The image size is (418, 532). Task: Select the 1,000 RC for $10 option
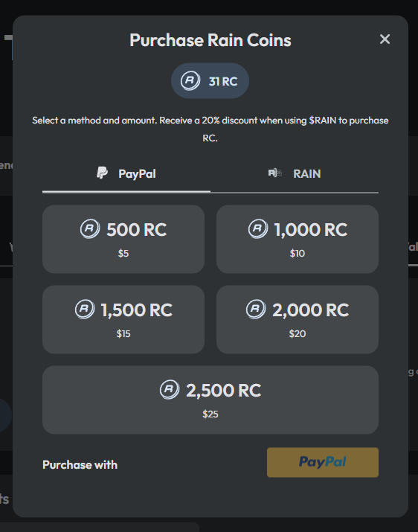(x=298, y=239)
